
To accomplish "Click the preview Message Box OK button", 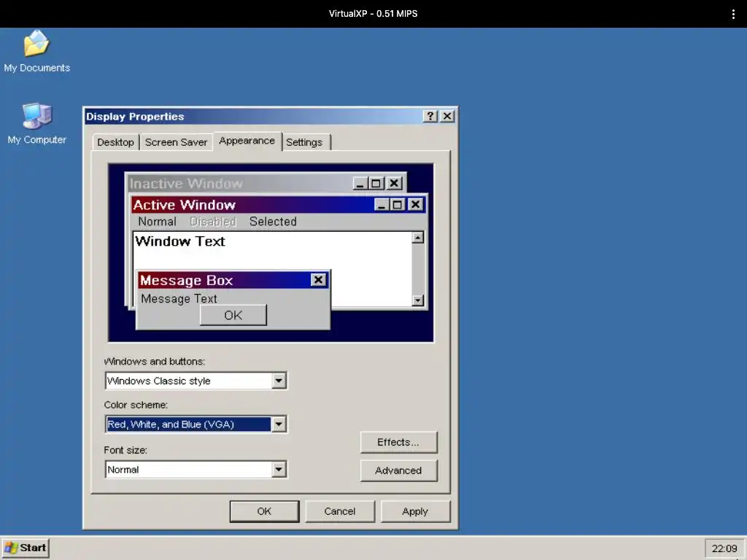I will 233,315.
